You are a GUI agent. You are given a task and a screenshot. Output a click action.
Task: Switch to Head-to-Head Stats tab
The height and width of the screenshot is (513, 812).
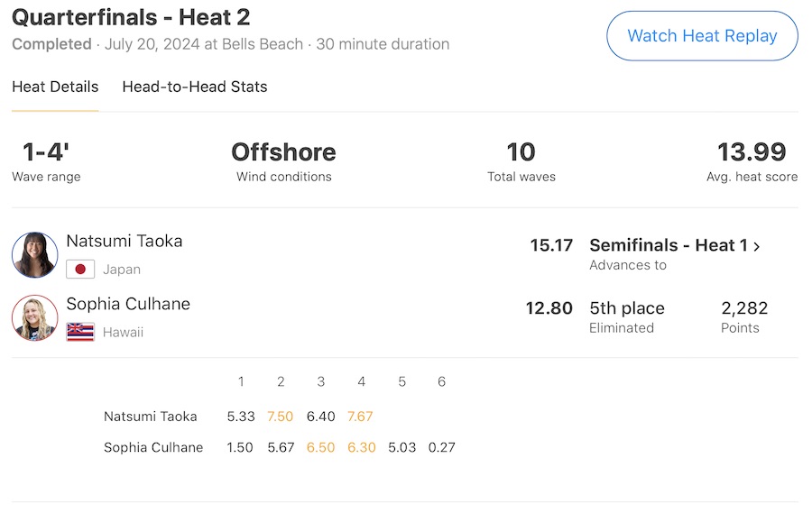[x=195, y=87]
